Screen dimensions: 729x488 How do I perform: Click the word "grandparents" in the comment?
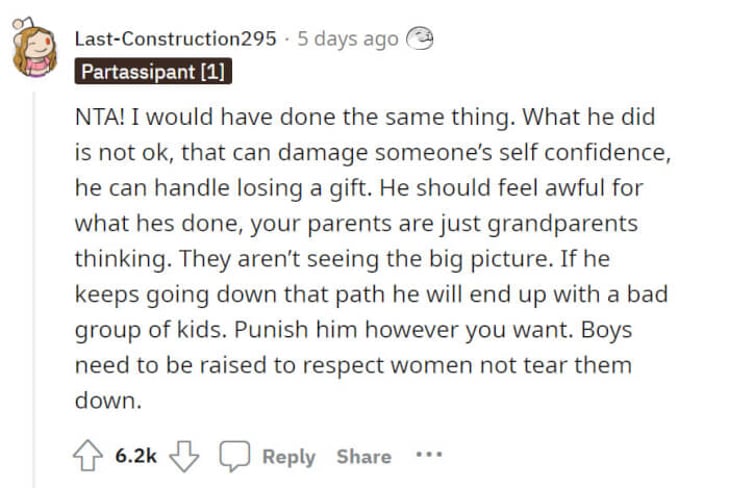point(562,224)
